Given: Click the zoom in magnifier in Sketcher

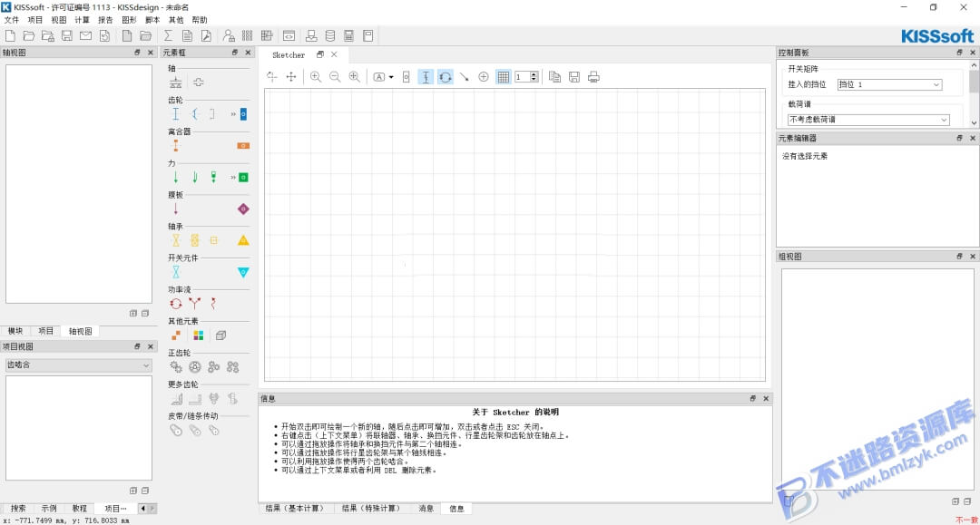Looking at the screenshot, I should coord(316,77).
